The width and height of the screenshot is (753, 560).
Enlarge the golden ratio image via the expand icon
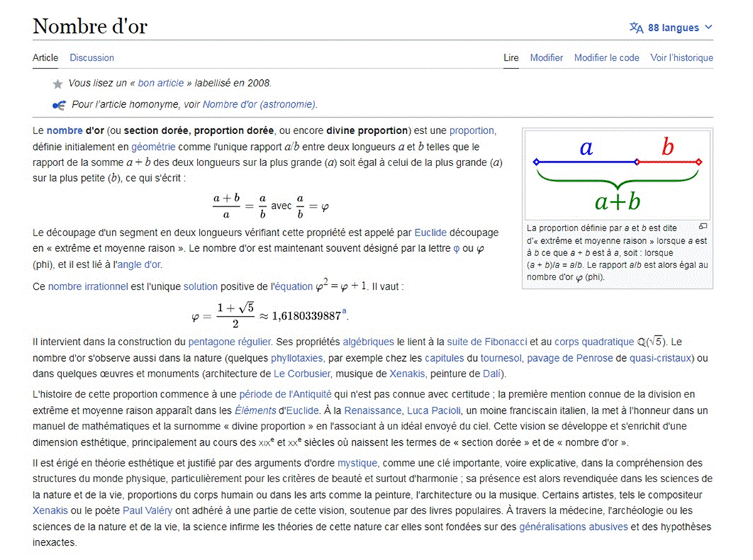pyautogui.click(x=702, y=226)
